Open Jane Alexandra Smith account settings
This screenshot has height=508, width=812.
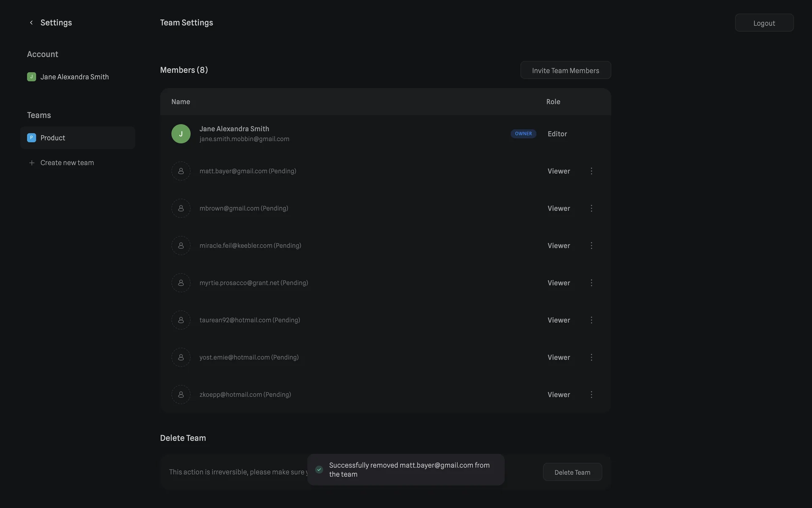(74, 77)
